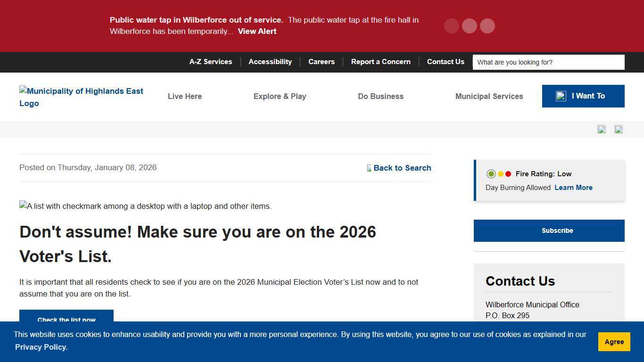Click the arrow icon on I Want To button
644x362 pixels.
tap(561, 96)
